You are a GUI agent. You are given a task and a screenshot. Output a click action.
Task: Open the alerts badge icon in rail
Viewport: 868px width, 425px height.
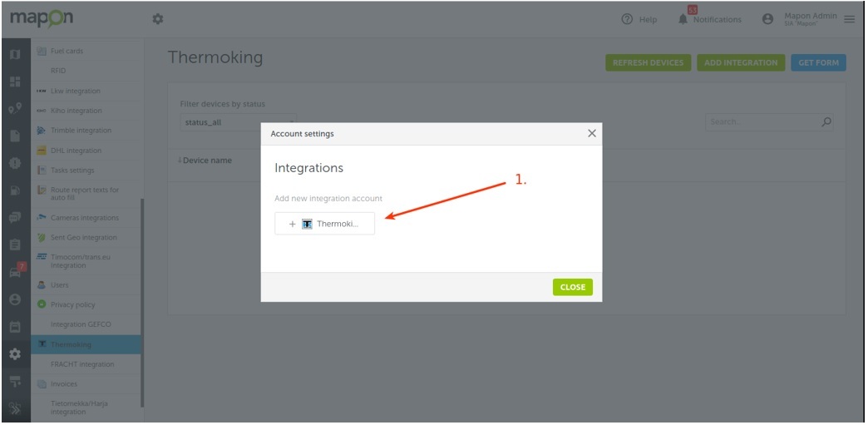coord(15,164)
